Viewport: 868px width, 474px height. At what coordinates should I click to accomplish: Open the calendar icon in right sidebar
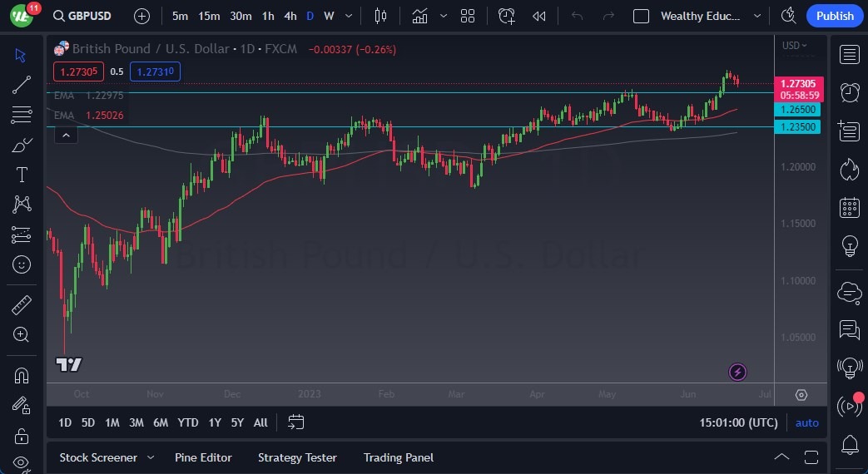pyautogui.click(x=850, y=207)
